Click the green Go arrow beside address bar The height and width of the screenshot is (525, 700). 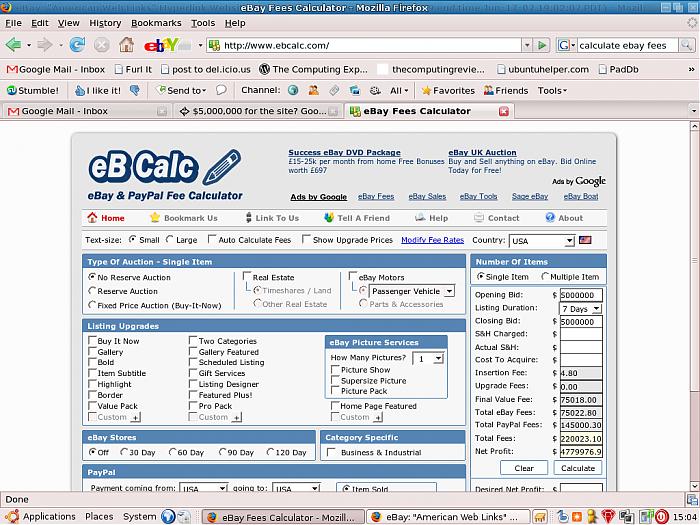tap(542, 45)
